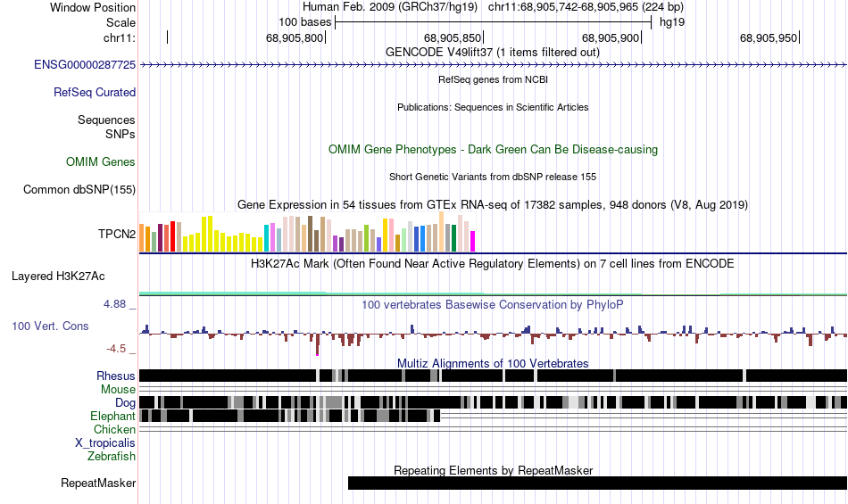Click the 68,905,850 ruler position
The width and height of the screenshot is (848, 504).
453,37
